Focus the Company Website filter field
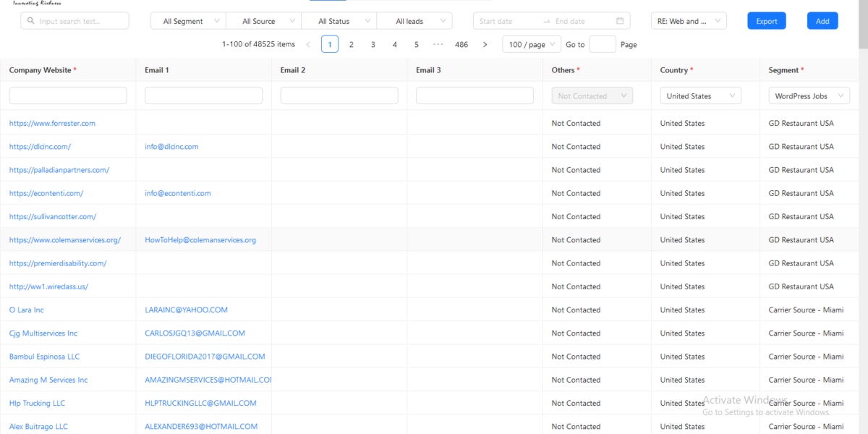The image size is (868, 434). click(x=68, y=95)
